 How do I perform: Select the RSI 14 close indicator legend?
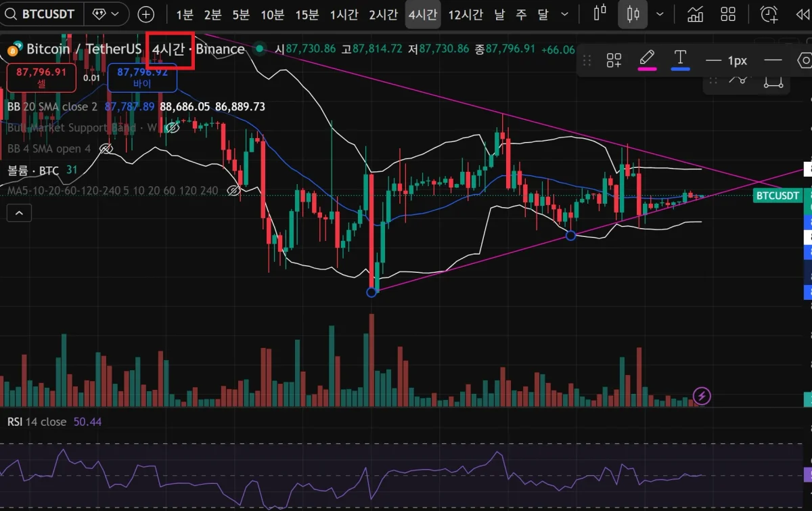click(37, 422)
